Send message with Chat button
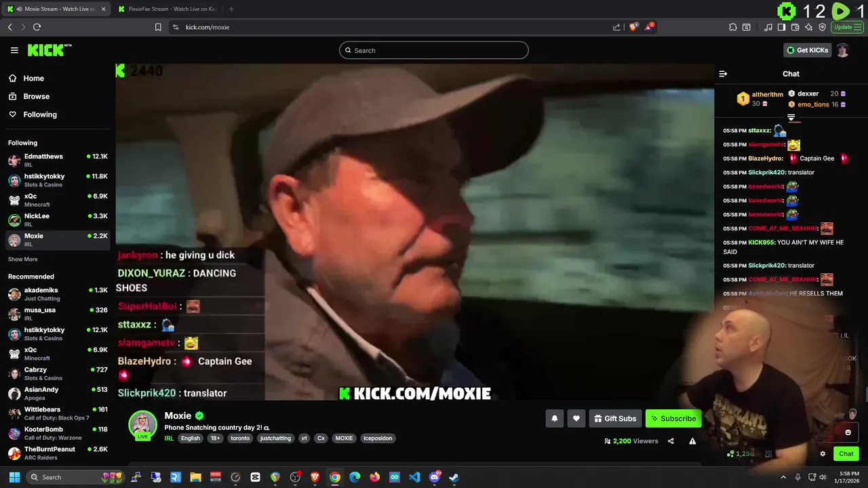This screenshot has width=868, height=488. (x=846, y=454)
